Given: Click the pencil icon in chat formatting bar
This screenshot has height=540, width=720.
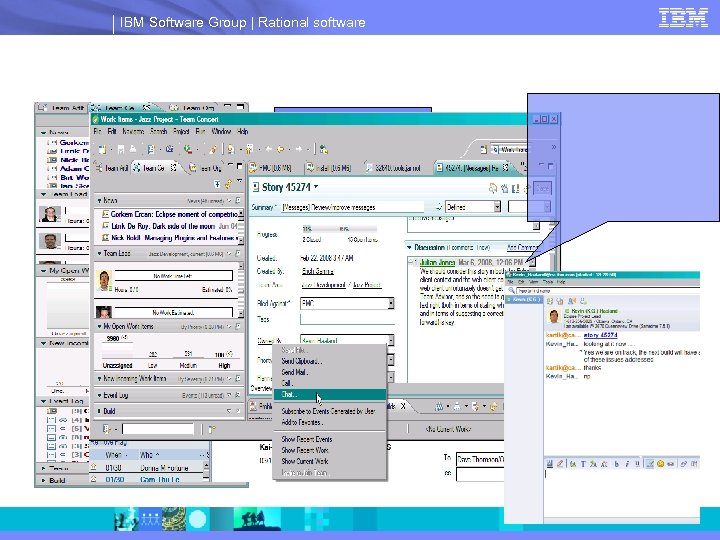Looking at the screenshot, I should 560,464.
